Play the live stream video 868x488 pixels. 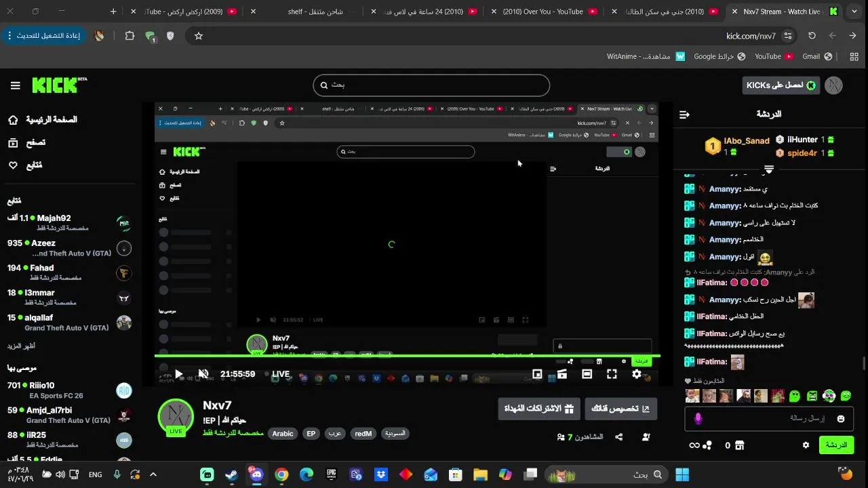tap(178, 374)
